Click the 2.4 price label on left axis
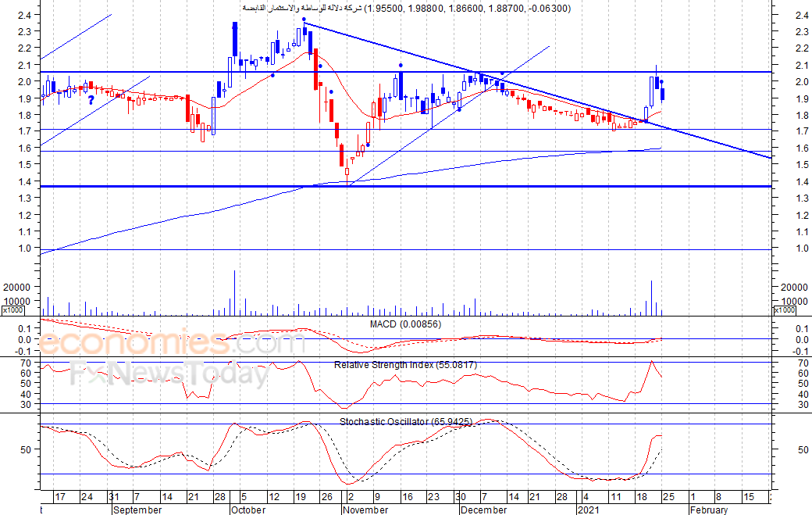 [x=25, y=15]
